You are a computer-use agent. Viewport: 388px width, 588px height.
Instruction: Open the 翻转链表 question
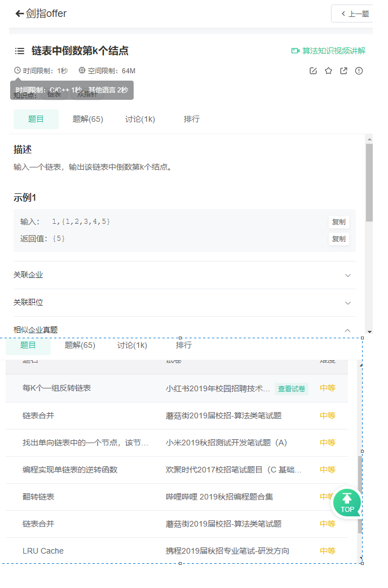pos(38,497)
